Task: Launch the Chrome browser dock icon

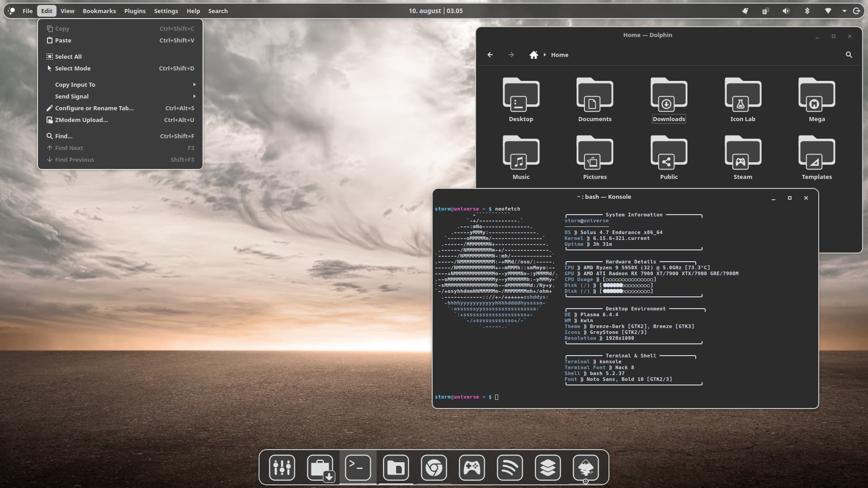Action: [434, 467]
